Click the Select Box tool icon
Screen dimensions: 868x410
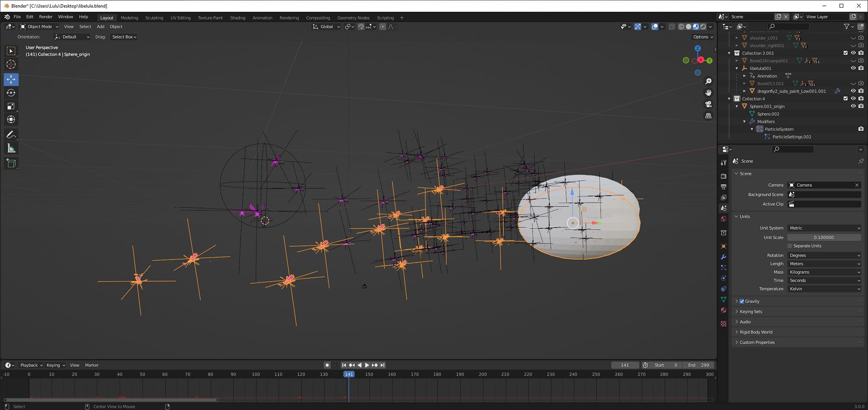(x=11, y=51)
